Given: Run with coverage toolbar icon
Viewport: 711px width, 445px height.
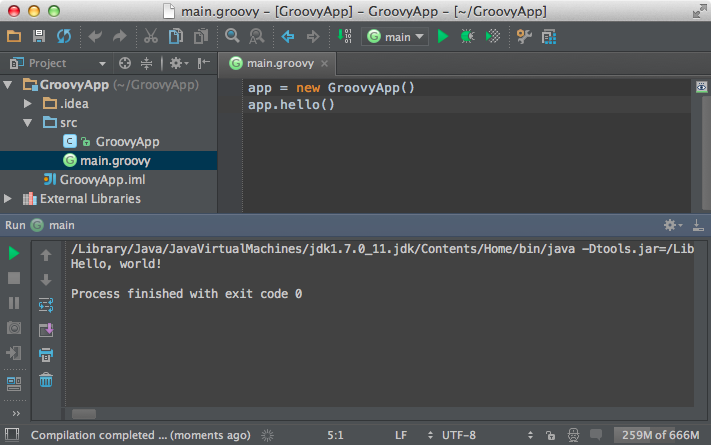Looking at the screenshot, I should click(x=493, y=36).
